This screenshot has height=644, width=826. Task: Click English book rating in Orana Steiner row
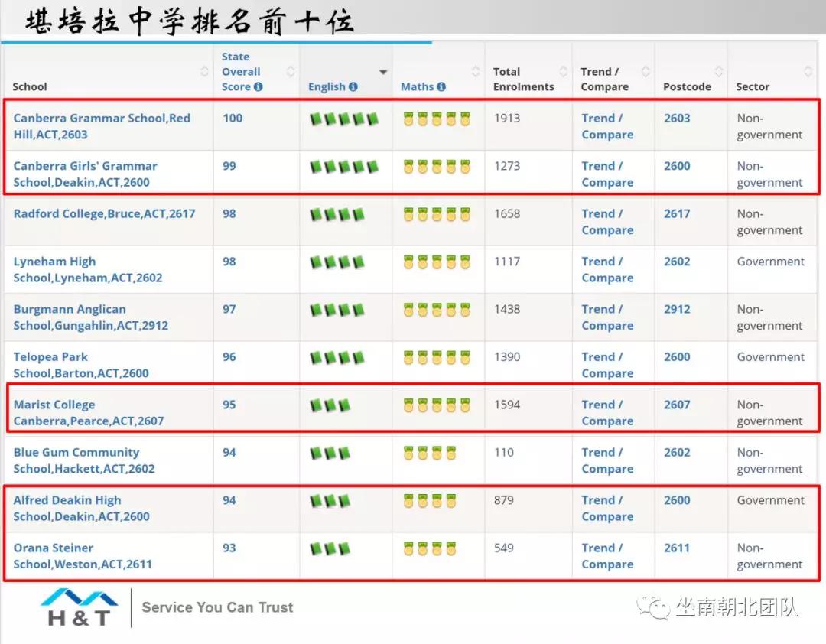330,548
